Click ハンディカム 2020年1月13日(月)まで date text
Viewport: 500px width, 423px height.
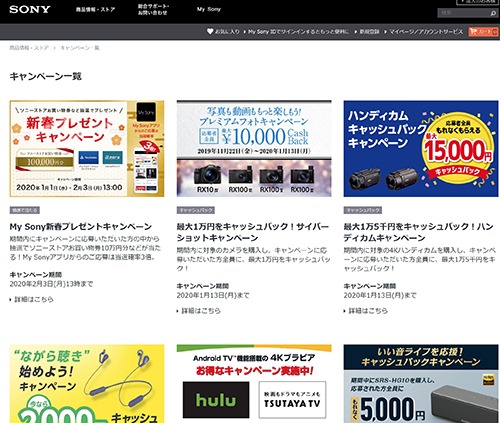[380, 295]
